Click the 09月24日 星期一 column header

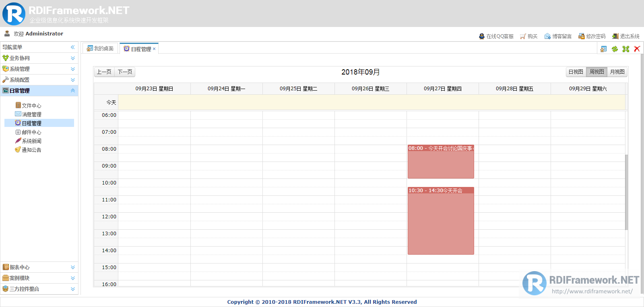pos(226,89)
